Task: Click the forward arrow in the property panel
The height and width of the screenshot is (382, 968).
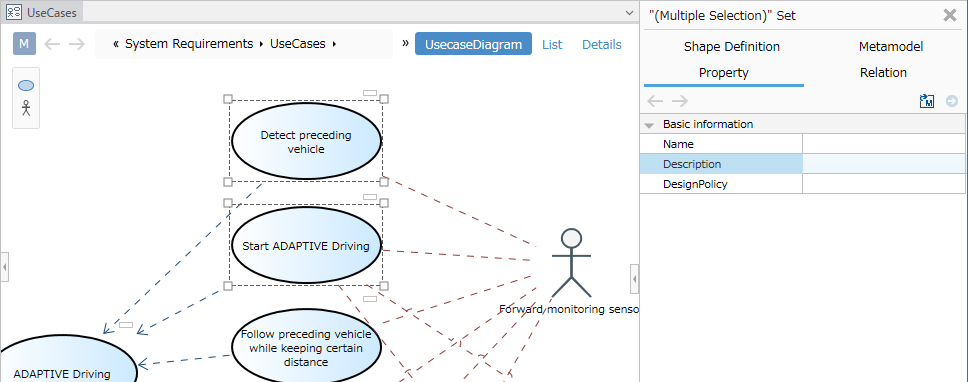Action: (x=679, y=101)
